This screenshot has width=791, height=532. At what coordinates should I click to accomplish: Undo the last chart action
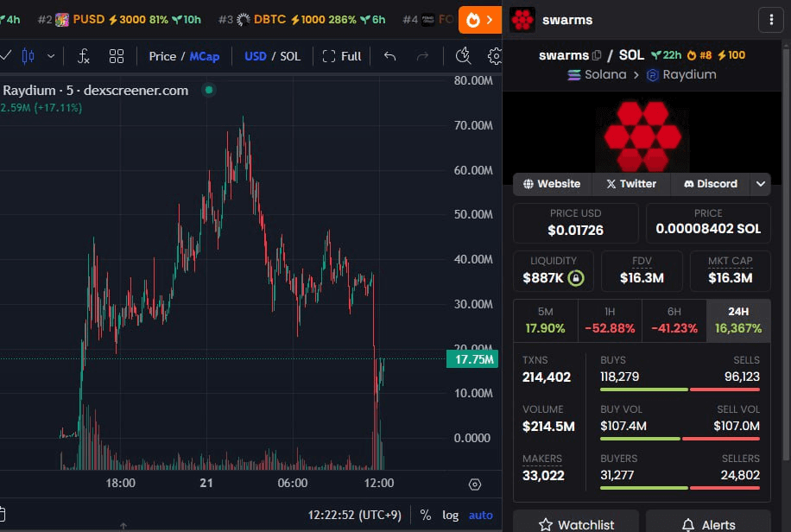(x=389, y=56)
